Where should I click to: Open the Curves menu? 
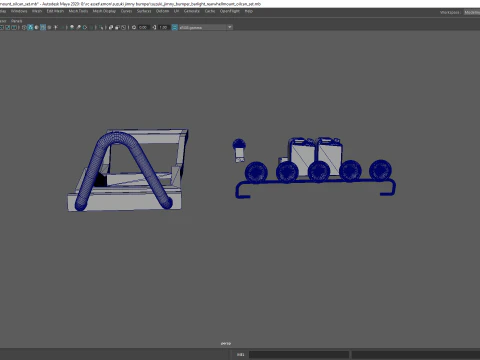[x=126, y=11]
